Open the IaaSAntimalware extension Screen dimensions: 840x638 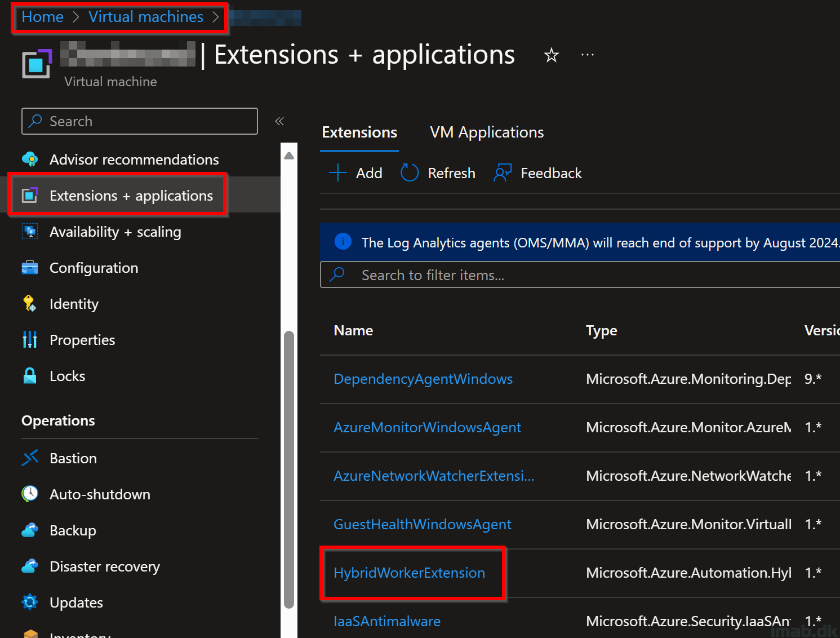click(x=387, y=621)
